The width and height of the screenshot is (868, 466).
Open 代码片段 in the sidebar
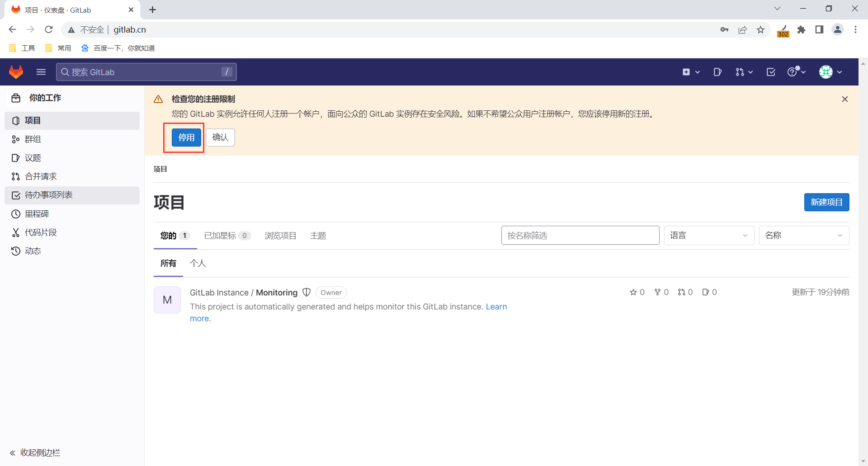point(72,233)
